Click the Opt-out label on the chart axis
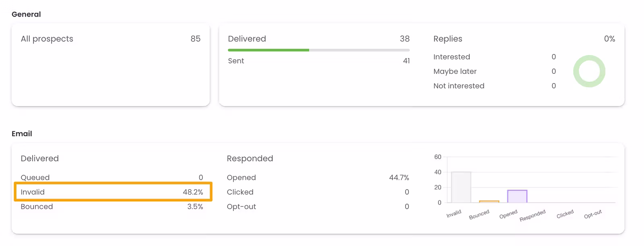This screenshot has width=644, height=246. (593, 214)
